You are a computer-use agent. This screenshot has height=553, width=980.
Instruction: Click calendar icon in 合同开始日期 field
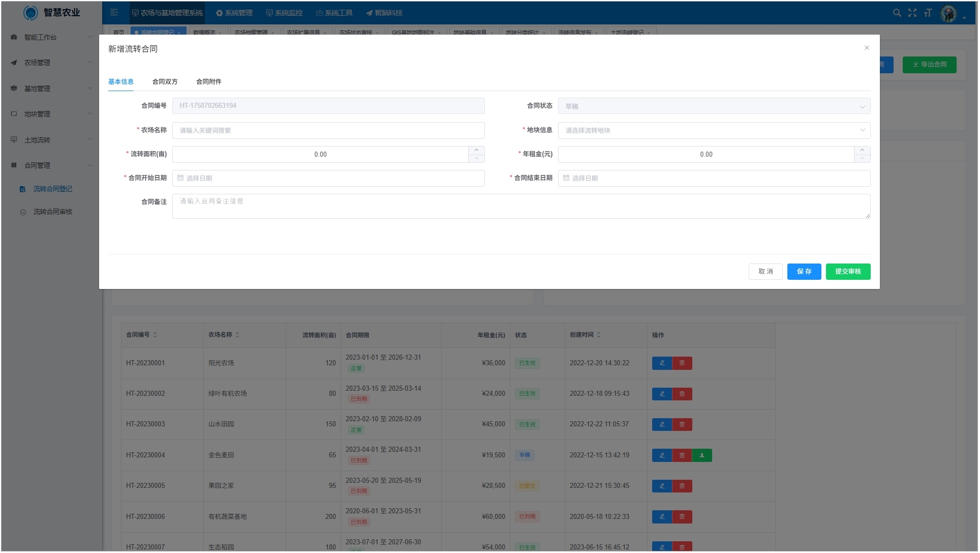[x=180, y=178]
